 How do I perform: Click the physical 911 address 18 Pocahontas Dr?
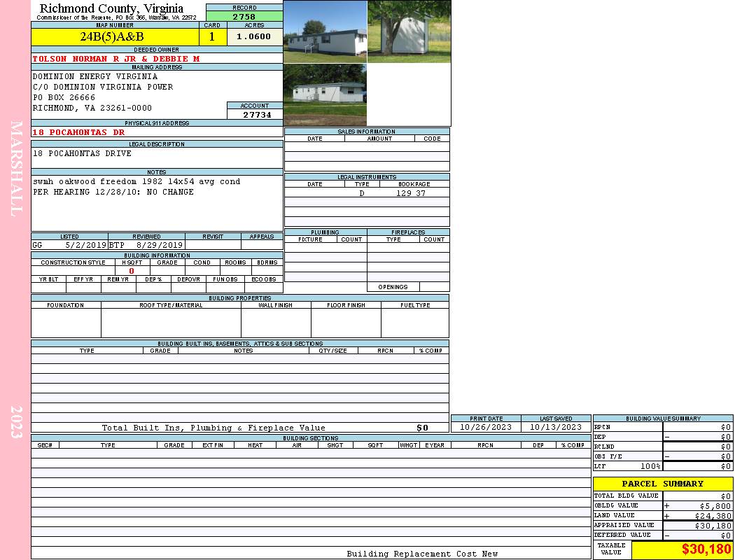point(79,132)
